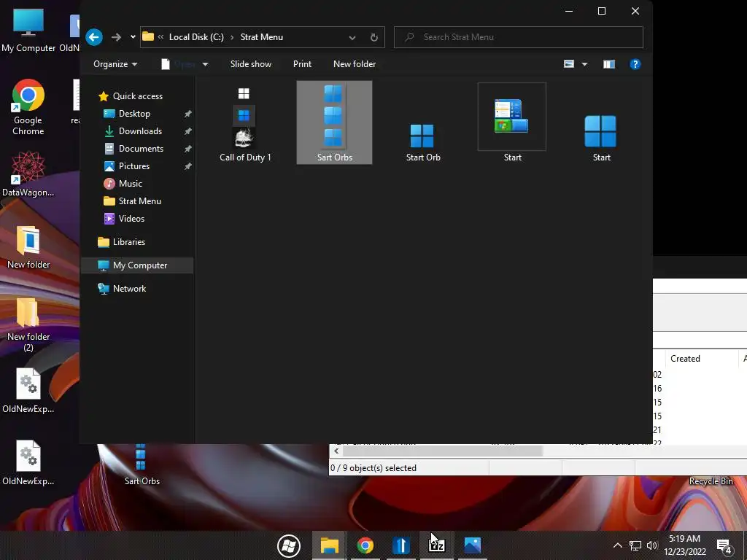The image size is (747, 560).
Task: Change view with the view icon
Action: click(x=569, y=64)
